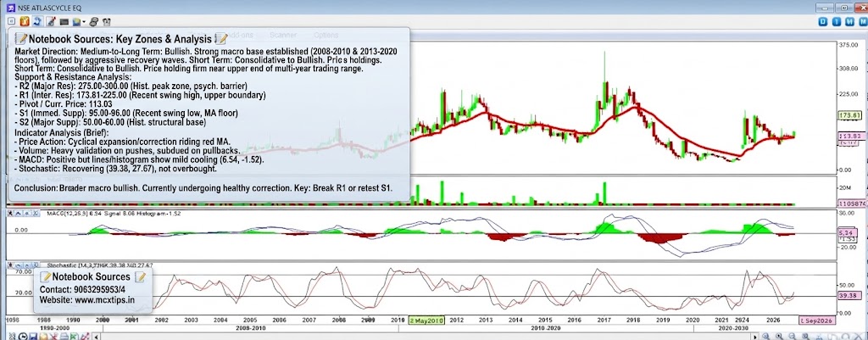Screen dimensions: 868x340
Task: Click the left scroll arrow of horizontal scrollbar
Action: pyautogui.click(x=97, y=337)
